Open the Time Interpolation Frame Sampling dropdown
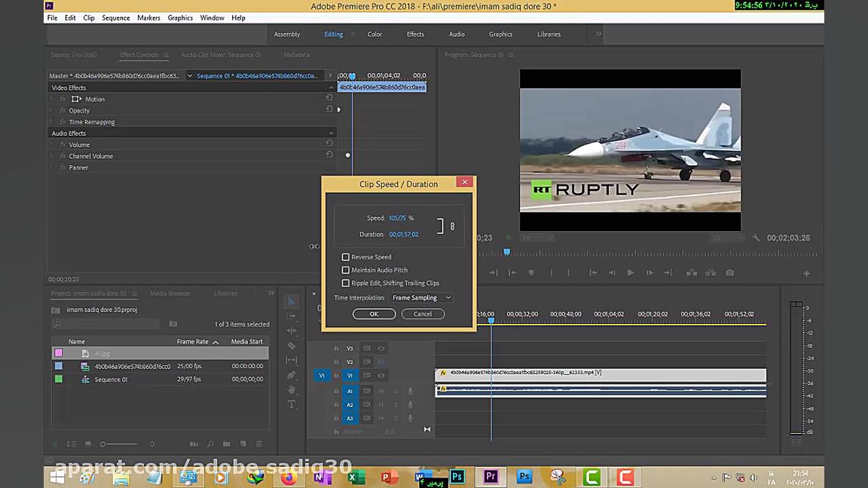 (421, 297)
